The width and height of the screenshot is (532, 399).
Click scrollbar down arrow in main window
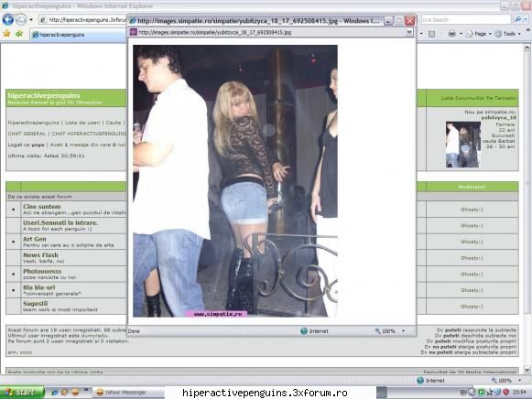pos(527,370)
